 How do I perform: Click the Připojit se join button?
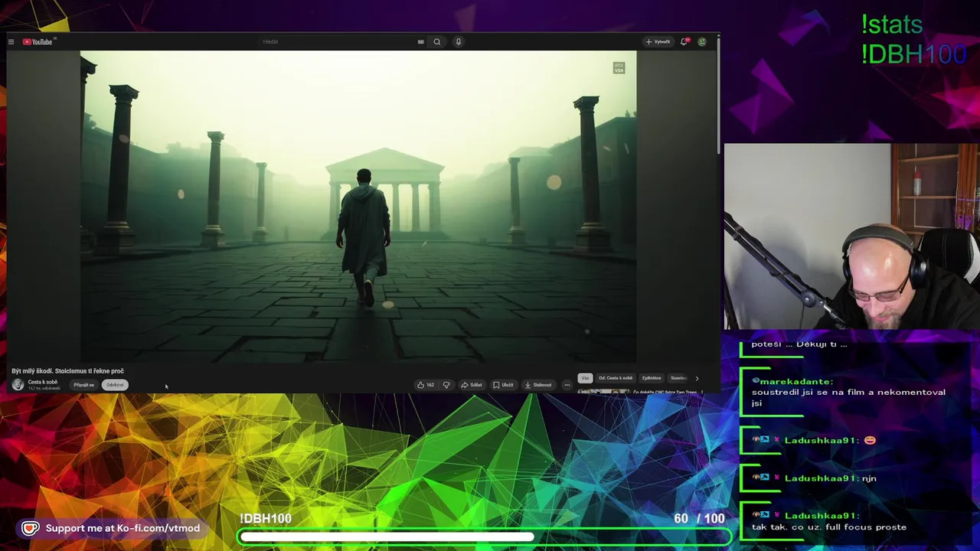click(84, 385)
